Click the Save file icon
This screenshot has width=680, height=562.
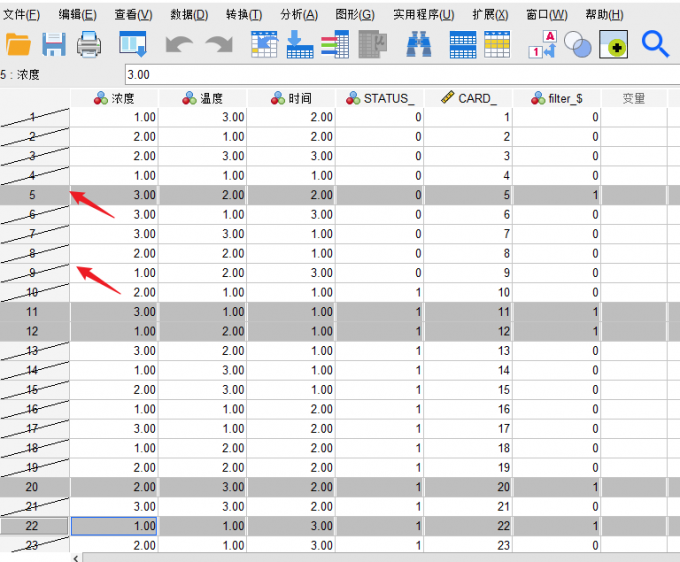53,44
